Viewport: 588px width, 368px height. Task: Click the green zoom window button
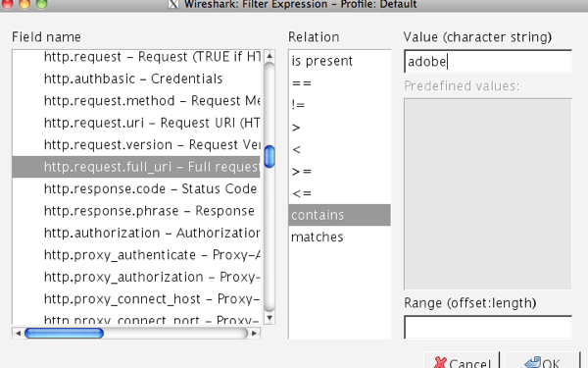click(41, 4)
